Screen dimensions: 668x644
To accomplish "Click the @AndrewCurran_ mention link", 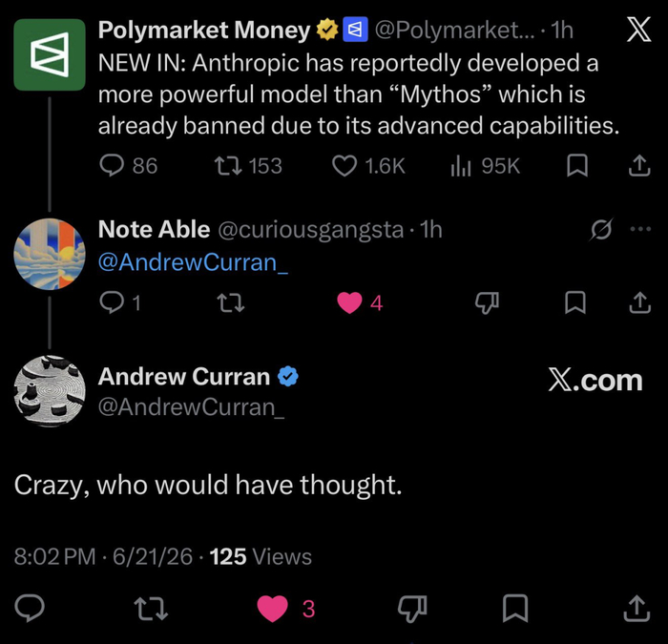I will point(193,262).
